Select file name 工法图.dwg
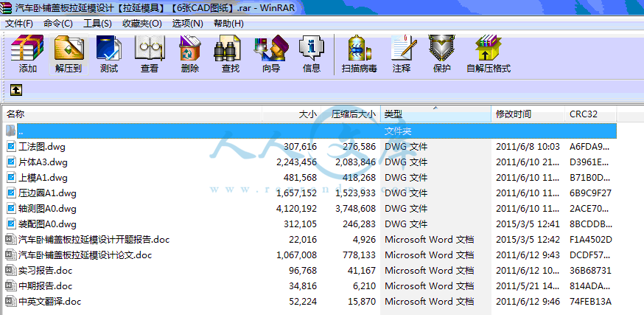Viewport: 644px width, 315px height. coord(42,146)
